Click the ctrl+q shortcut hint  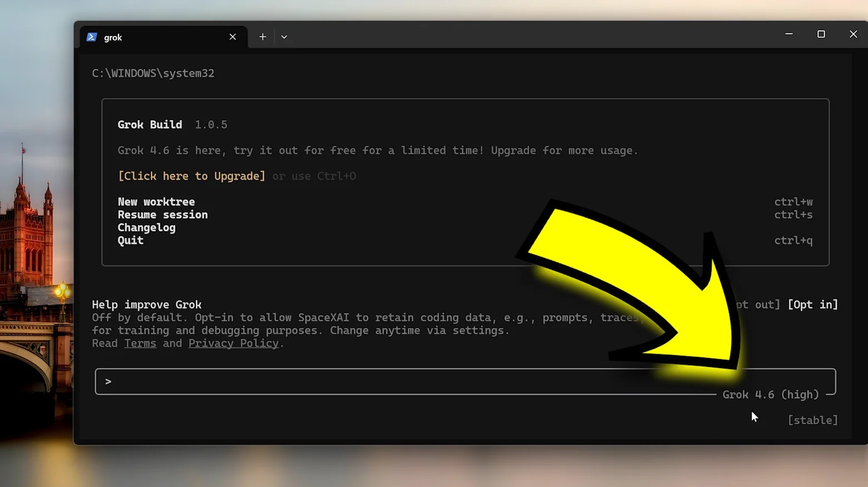tap(793, 241)
